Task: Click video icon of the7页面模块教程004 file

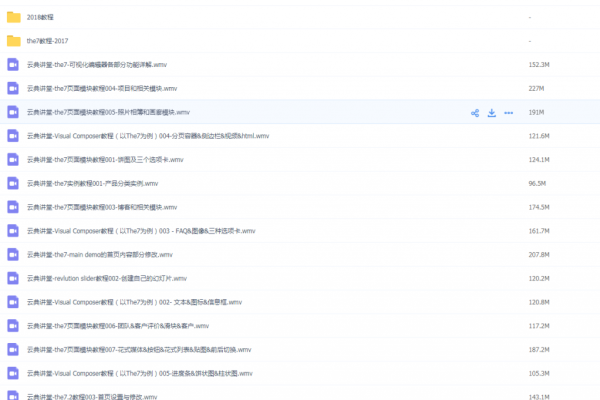Action: pyautogui.click(x=13, y=88)
